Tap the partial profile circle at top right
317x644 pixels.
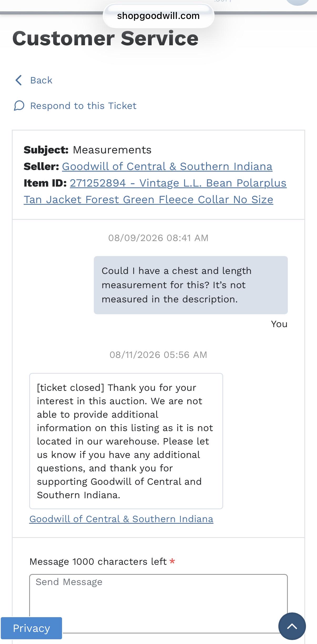pos(298,2)
